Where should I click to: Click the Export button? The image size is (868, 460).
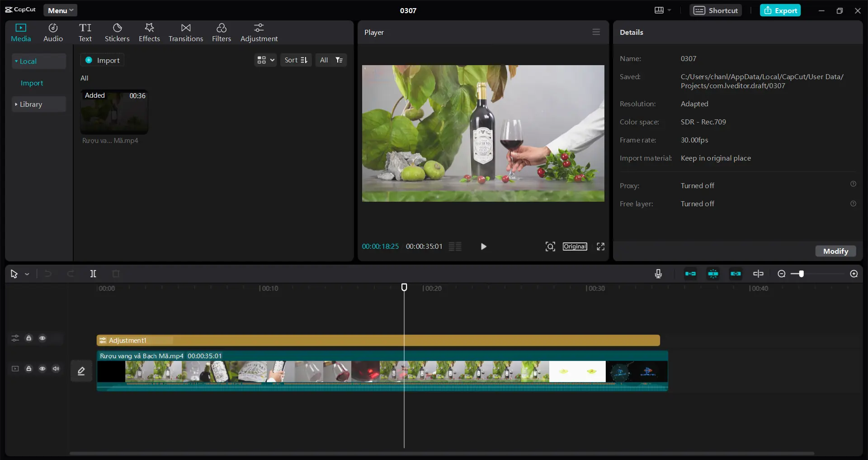click(780, 10)
